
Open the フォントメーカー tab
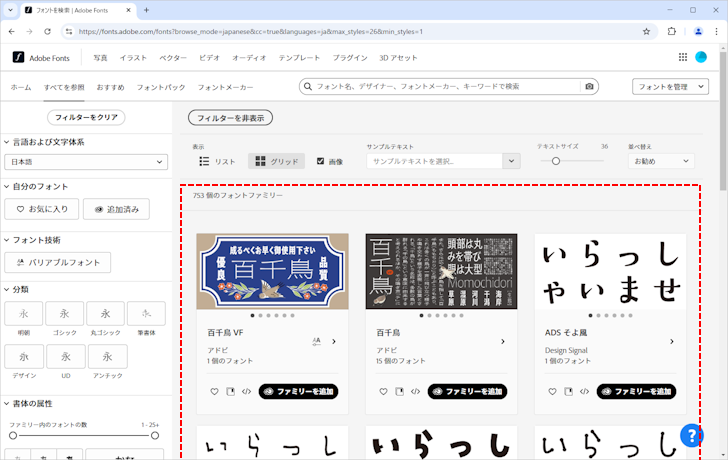pyautogui.click(x=225, y=87)
